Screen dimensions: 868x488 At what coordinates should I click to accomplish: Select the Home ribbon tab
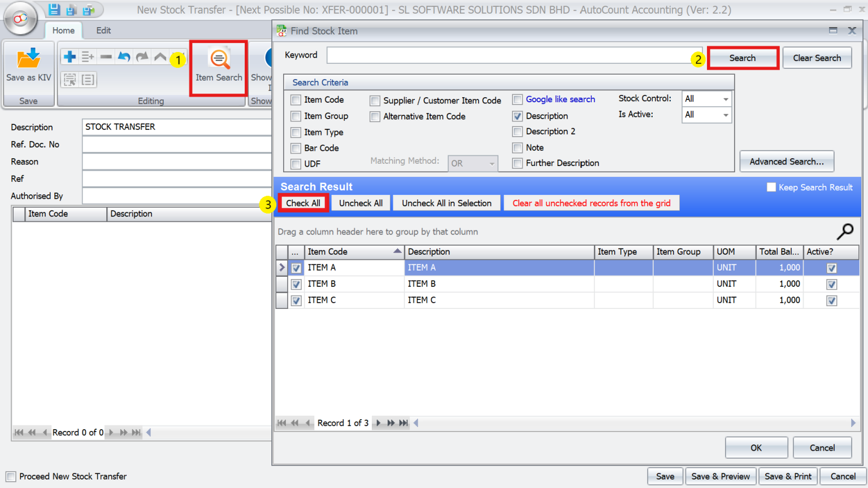pyautogui.click(x=63, y=30)
